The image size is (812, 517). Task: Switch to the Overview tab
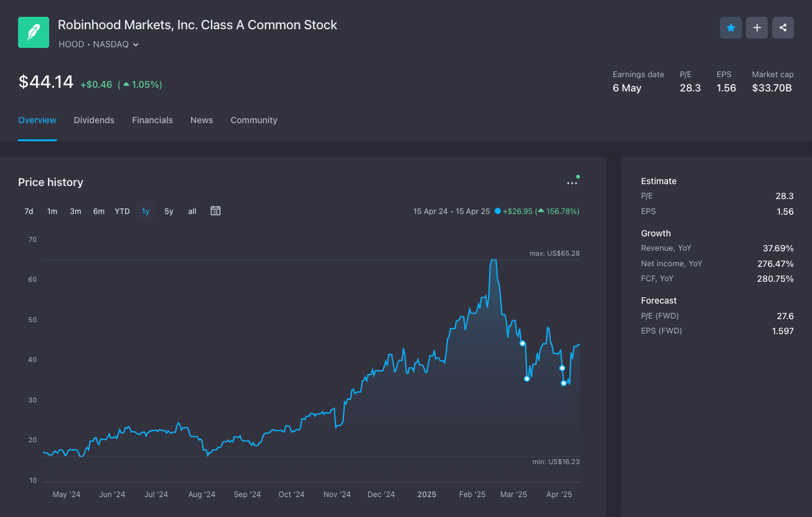click(37, 120)
